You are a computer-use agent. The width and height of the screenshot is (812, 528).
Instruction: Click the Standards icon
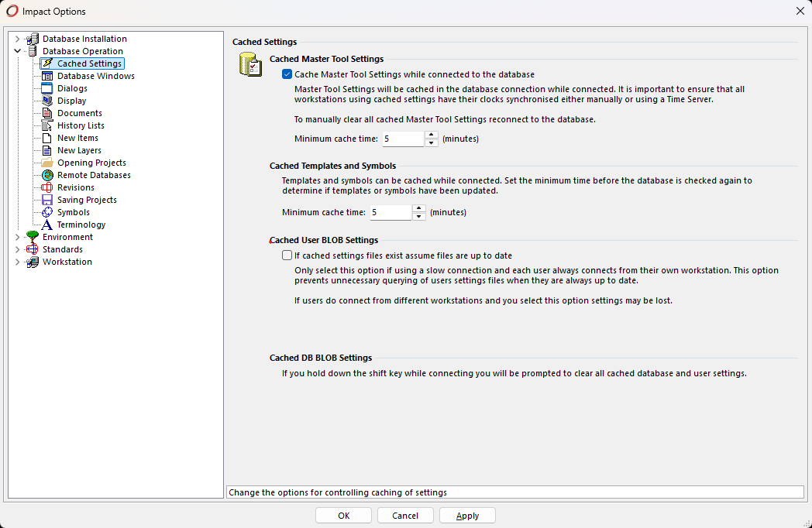(33, 249)
